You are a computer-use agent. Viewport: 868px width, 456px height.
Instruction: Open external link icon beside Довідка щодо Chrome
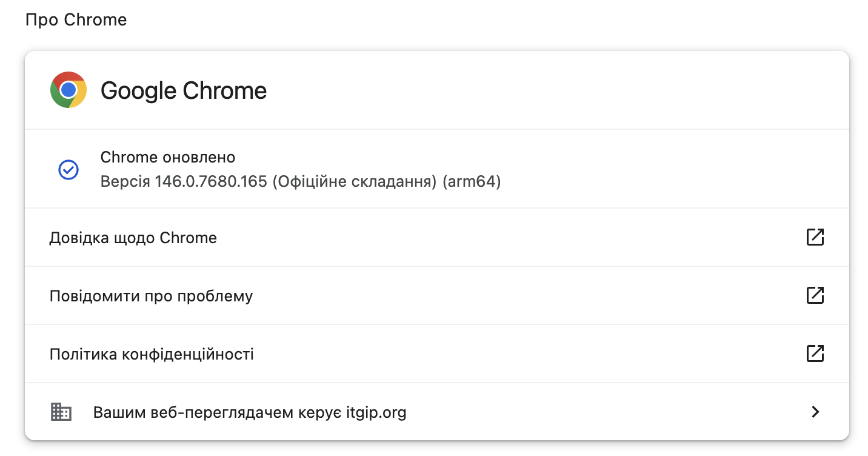815,237
